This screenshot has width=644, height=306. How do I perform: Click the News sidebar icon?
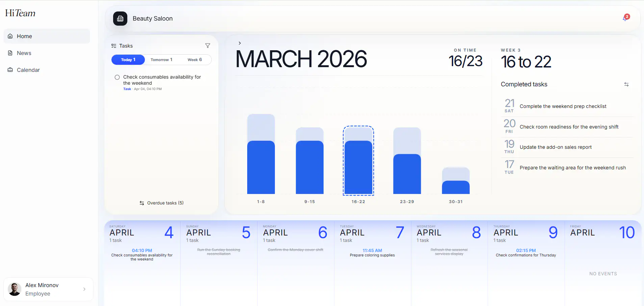(x=10, y=53)
